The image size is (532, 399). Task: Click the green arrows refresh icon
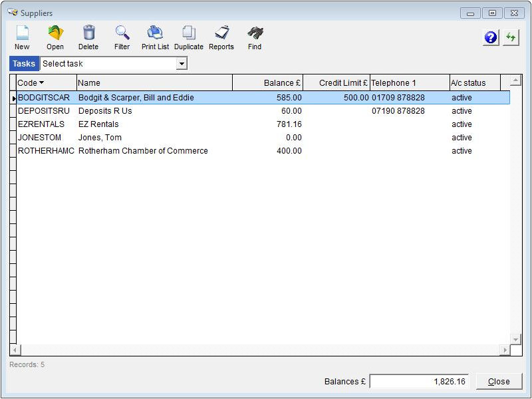pos(511,37)
